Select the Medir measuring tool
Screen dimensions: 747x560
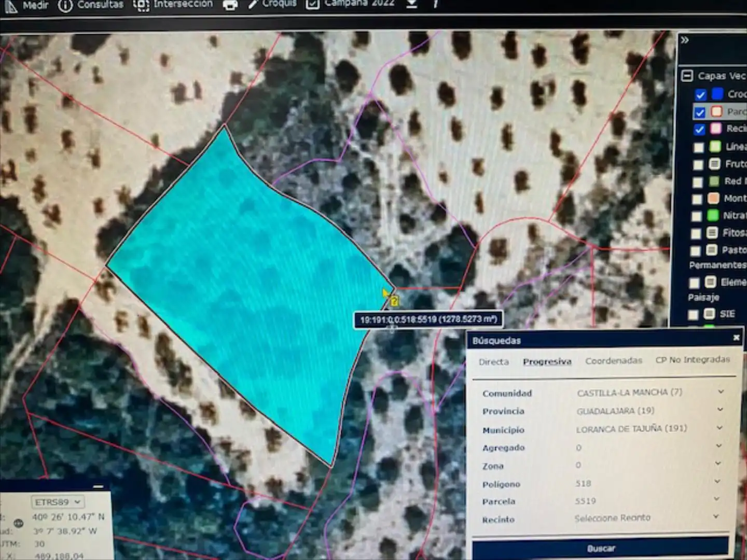(27, 6)
